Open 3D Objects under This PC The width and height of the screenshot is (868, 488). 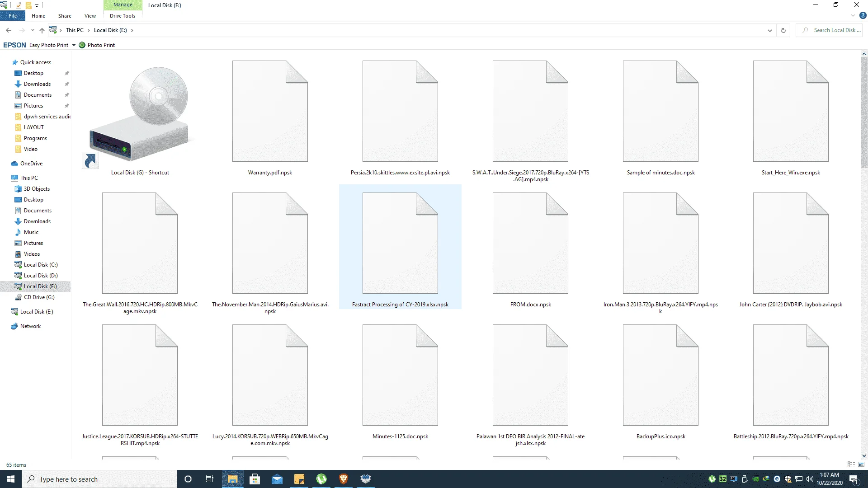[x=37, y=189]
